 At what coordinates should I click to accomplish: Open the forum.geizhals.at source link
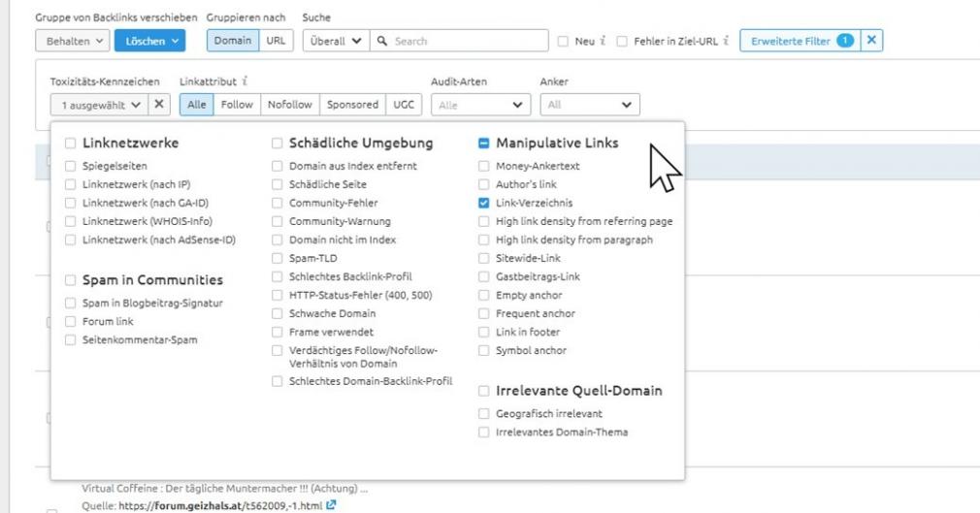point(220,505)
